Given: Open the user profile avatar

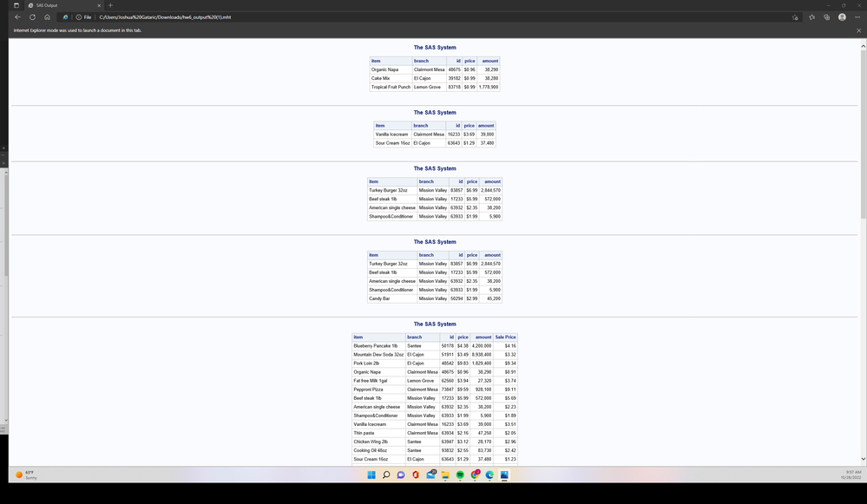Looking at the screenshot, I should click(x=842, y=17).
